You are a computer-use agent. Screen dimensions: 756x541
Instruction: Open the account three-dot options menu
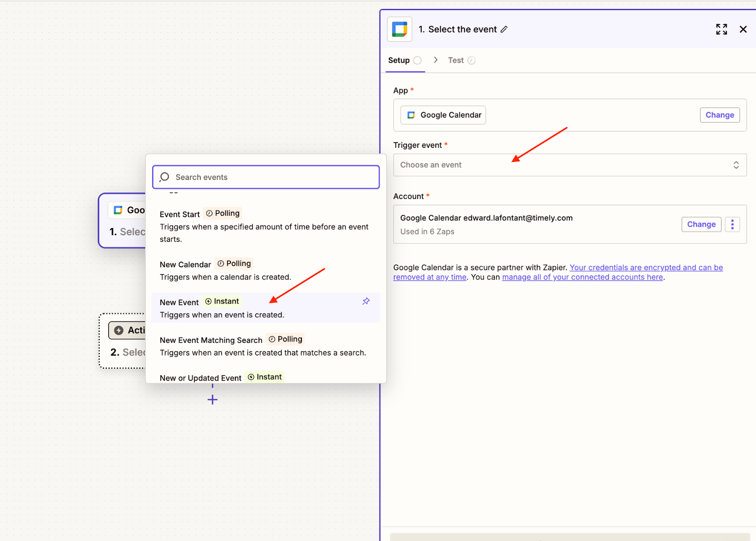point(732,224)
